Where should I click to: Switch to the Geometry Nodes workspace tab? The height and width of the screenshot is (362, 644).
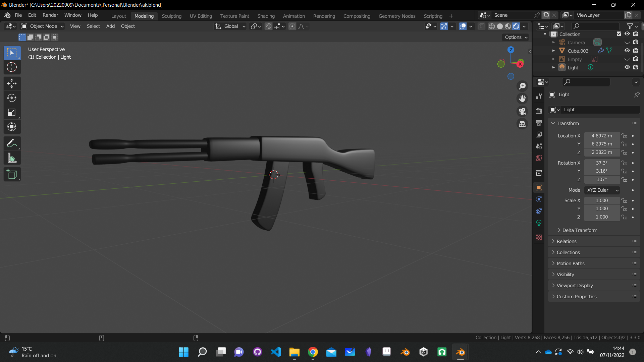click(x=397, y=16)
